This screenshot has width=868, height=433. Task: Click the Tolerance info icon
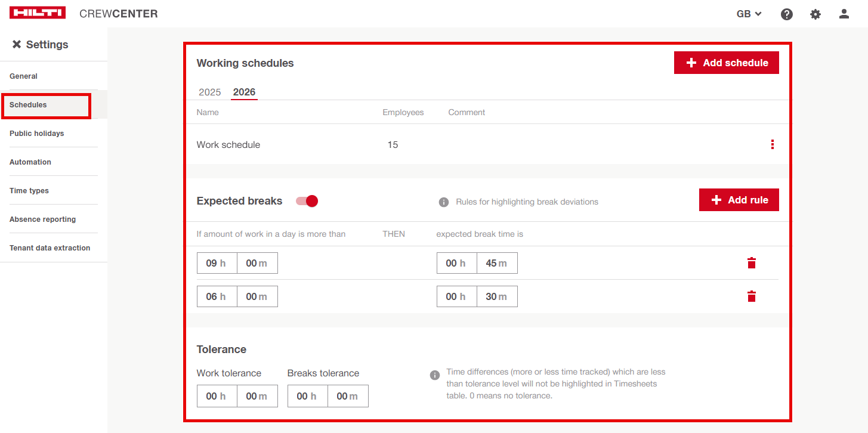435,375
